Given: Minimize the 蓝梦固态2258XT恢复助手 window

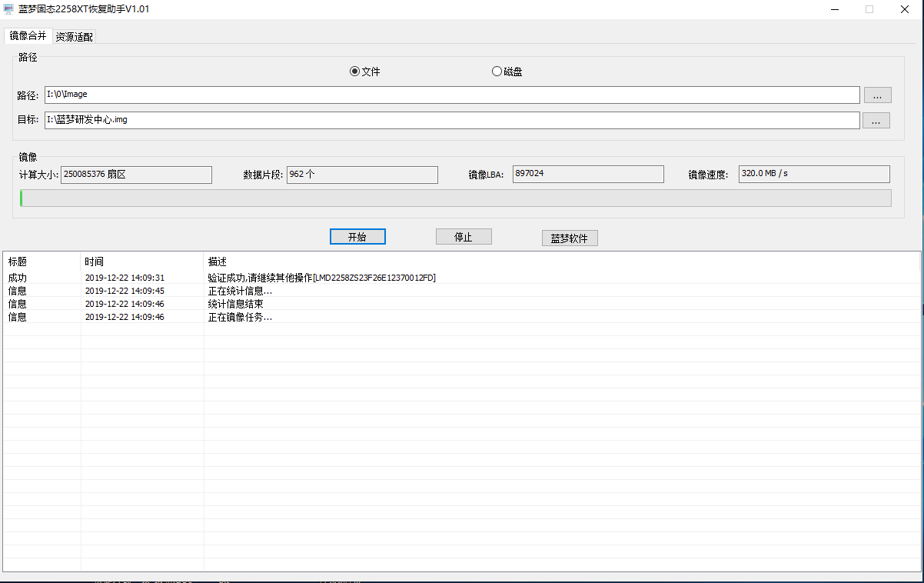Looking at the screenshot, I should click(x=835, y=9).
